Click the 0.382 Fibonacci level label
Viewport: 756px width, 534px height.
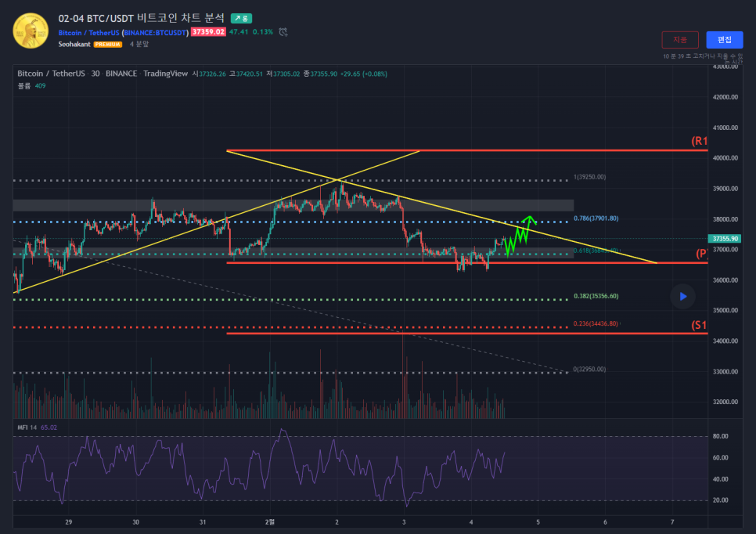(x=596, y=297)
